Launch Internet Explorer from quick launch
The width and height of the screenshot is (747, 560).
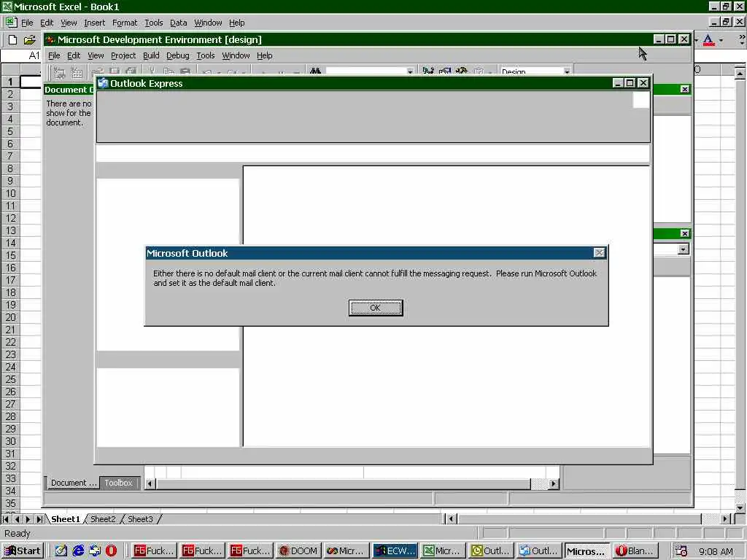tap(78, 551)
